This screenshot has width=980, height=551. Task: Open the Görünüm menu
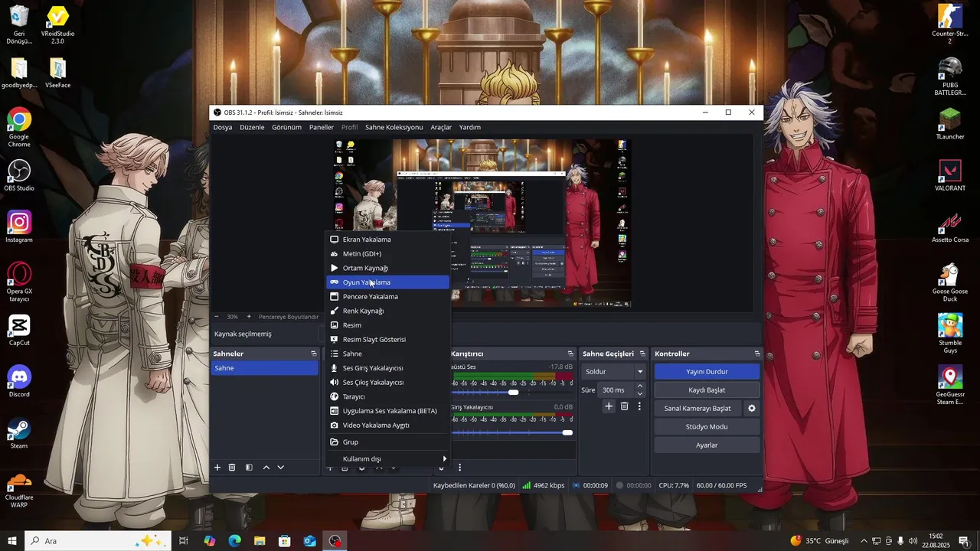coord(287,127)
